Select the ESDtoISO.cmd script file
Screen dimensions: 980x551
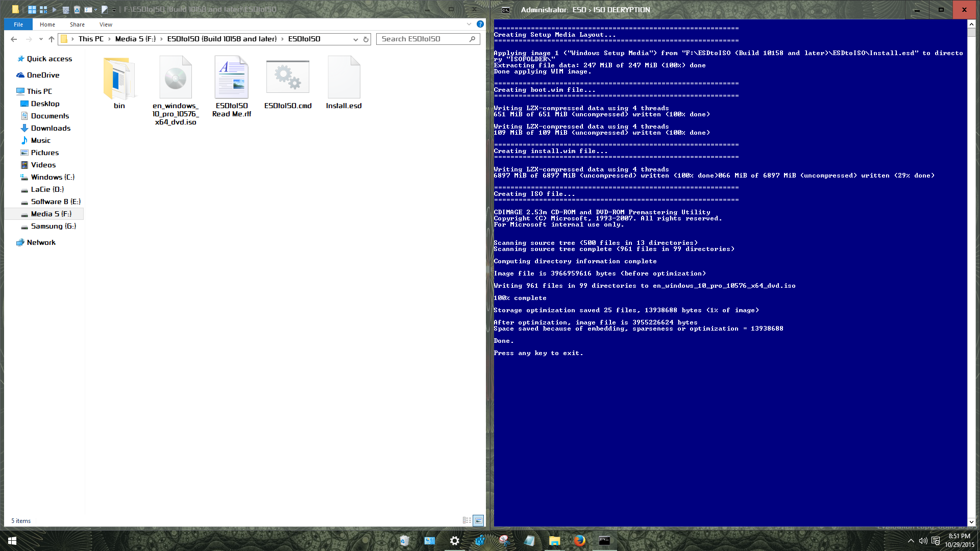[x=288, y=83]
